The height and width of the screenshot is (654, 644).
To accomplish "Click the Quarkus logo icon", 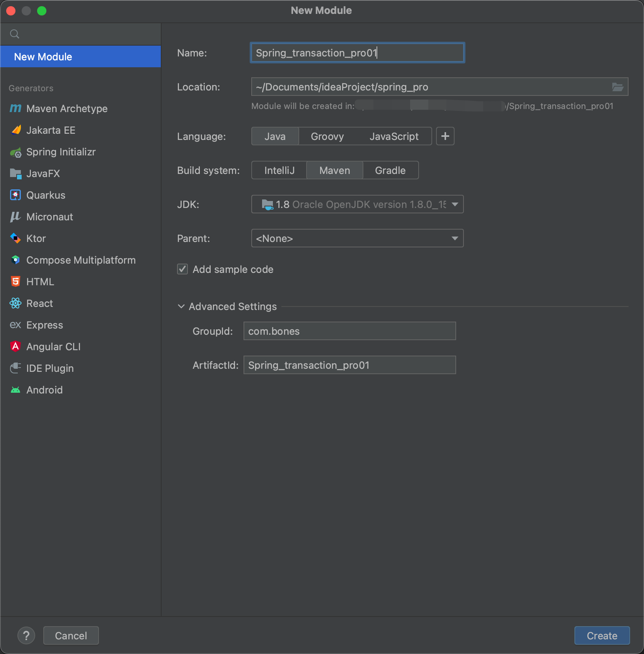I will [15, 195].
